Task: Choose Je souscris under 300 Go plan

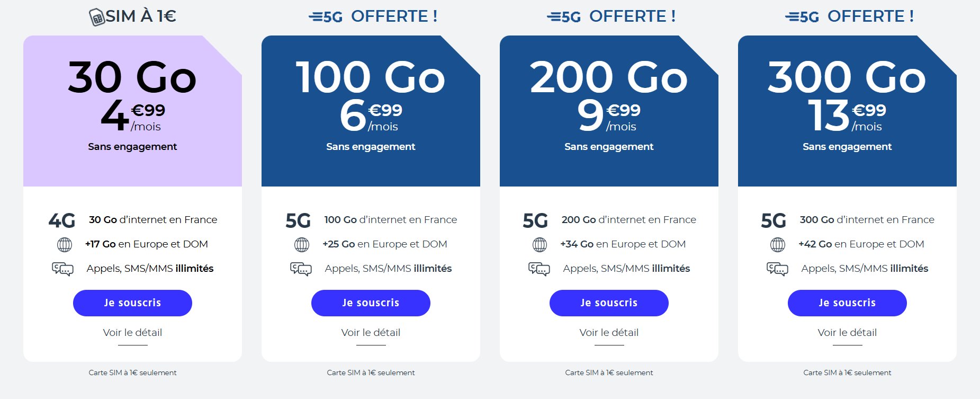Action: coord(847,303)
